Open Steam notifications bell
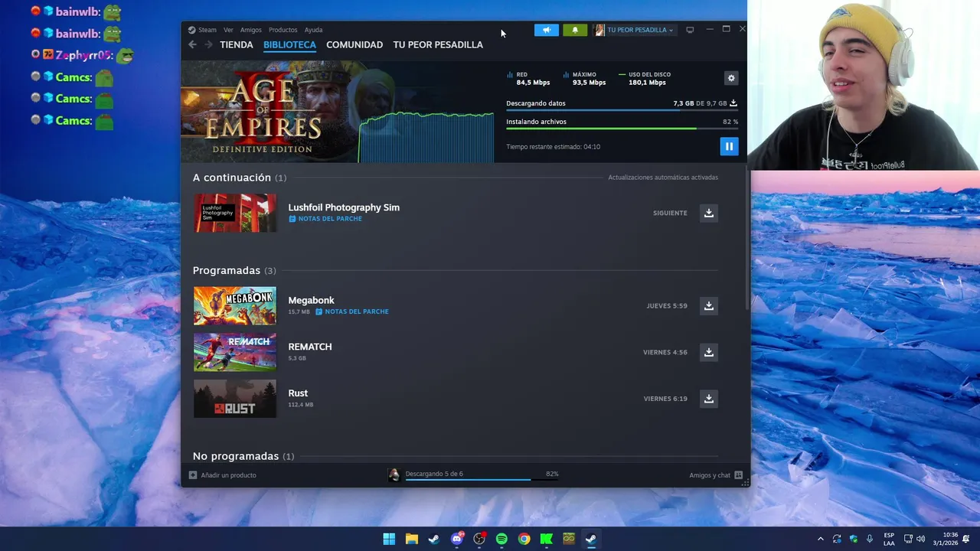 point(575,30)
